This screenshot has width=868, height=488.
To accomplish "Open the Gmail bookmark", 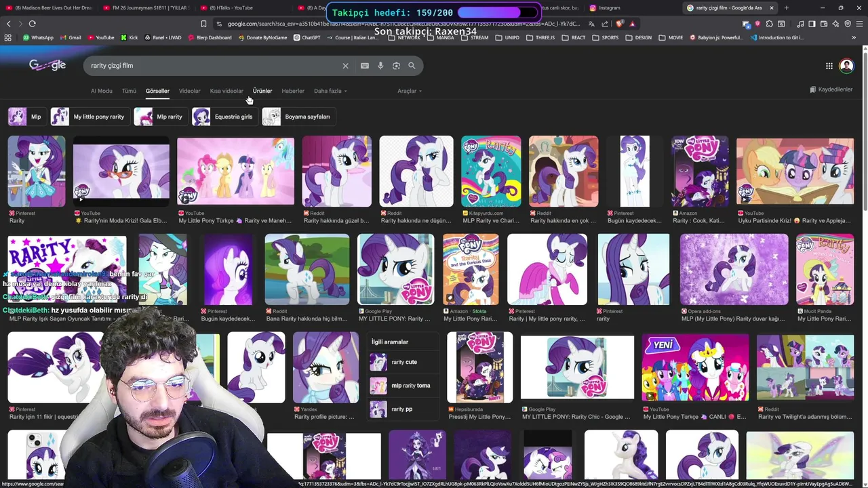I will 71,38.
